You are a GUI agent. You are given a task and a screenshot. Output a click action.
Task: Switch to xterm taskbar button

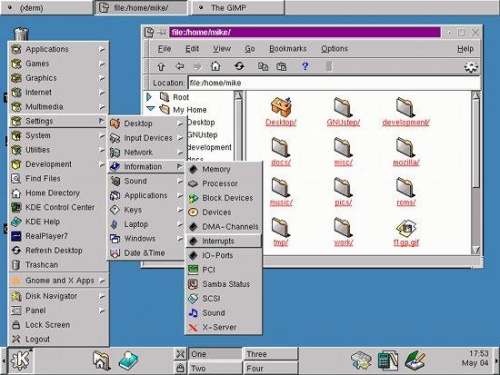click(47, 8)
